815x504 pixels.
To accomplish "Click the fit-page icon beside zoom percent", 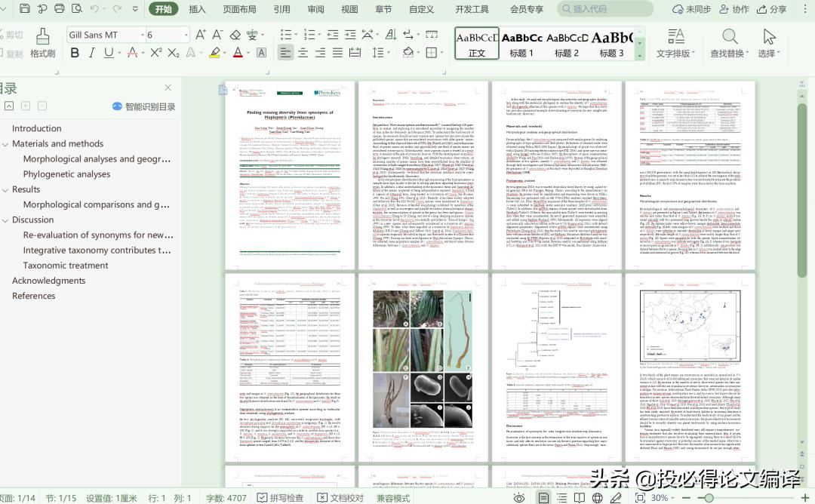I will tap(640, 498).
